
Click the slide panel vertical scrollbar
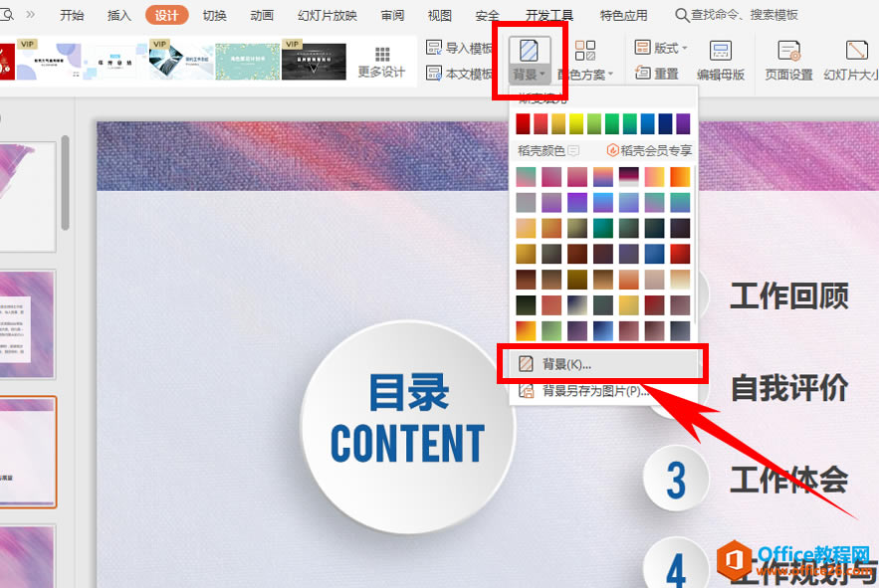65,183
